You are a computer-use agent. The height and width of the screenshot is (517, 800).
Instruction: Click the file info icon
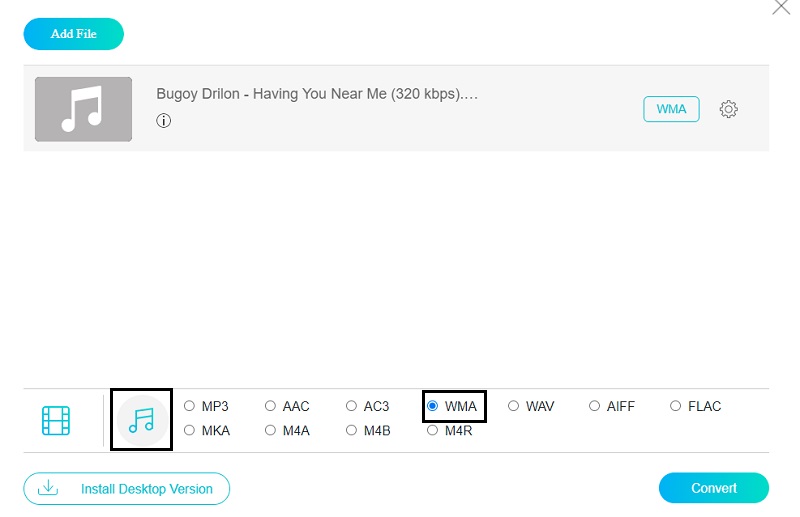click(x=164, y=121)
